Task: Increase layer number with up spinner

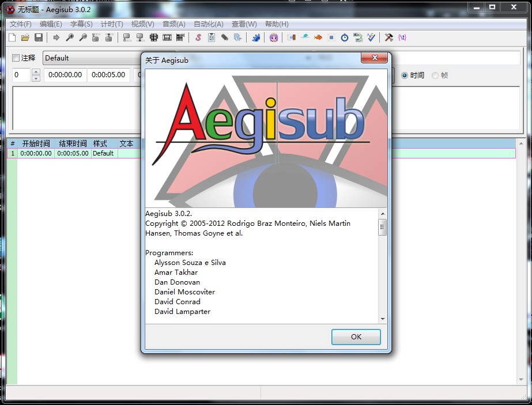Action: [x=36, y=71]
